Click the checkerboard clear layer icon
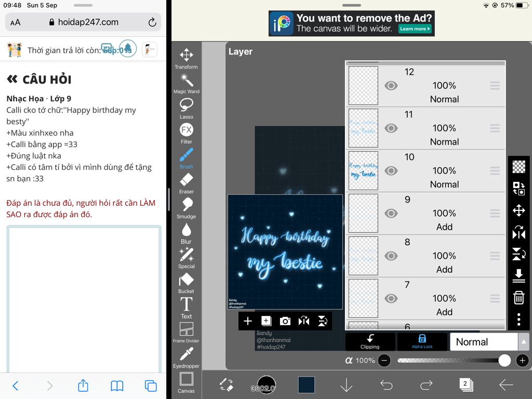532x399 pixels. point(519,167)
